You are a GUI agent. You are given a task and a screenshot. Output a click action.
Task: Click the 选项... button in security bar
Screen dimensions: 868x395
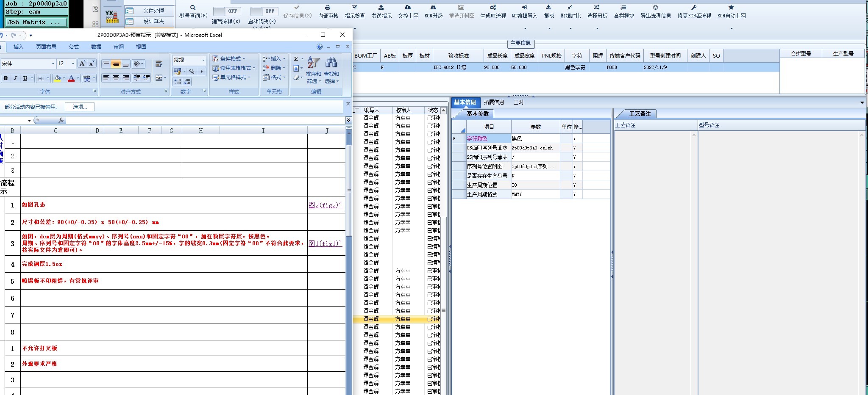[x=80, y=107]
